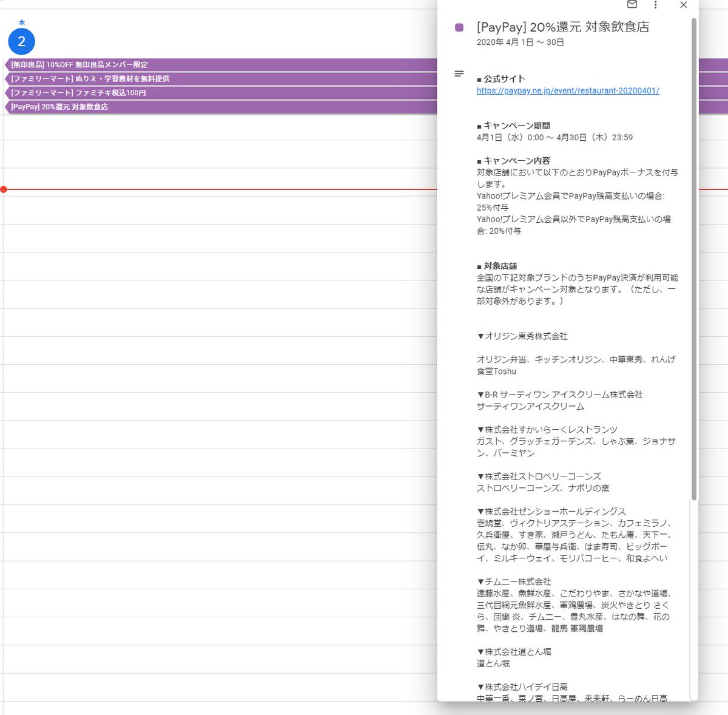The image size is (728, 715).
Task: Click the ▼チムニー株式会社 line
Action: click(514, 581)
